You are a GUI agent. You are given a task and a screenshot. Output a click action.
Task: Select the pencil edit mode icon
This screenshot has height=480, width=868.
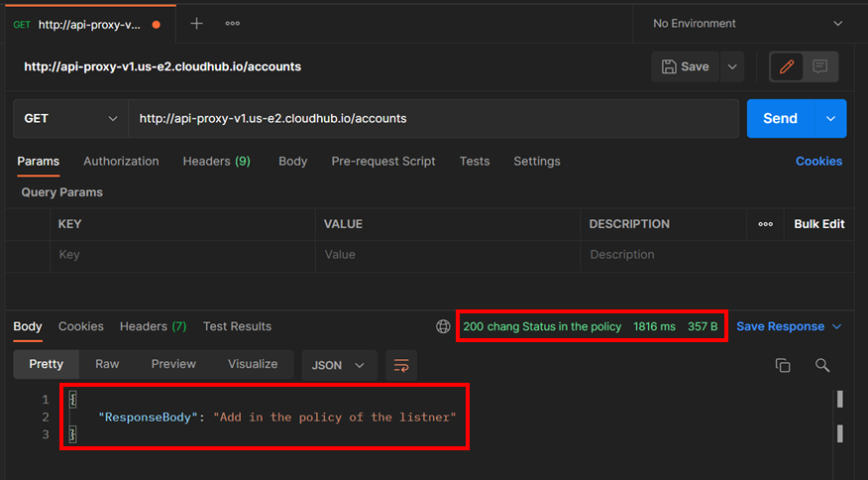(x=787, y=66)
